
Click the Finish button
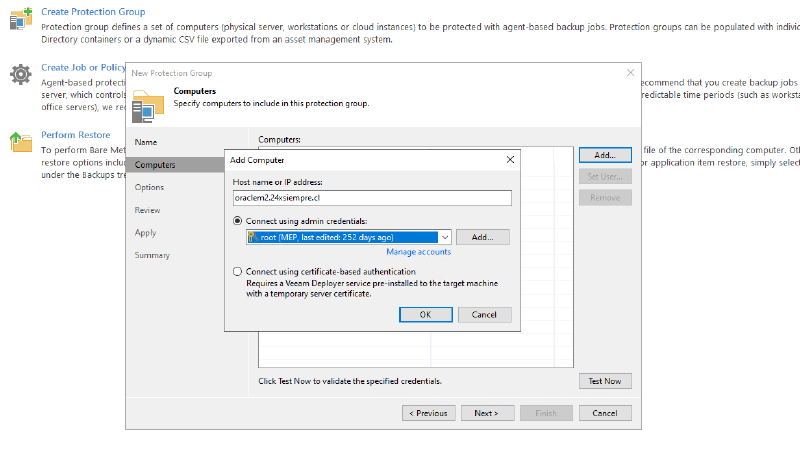click(546, 413)
